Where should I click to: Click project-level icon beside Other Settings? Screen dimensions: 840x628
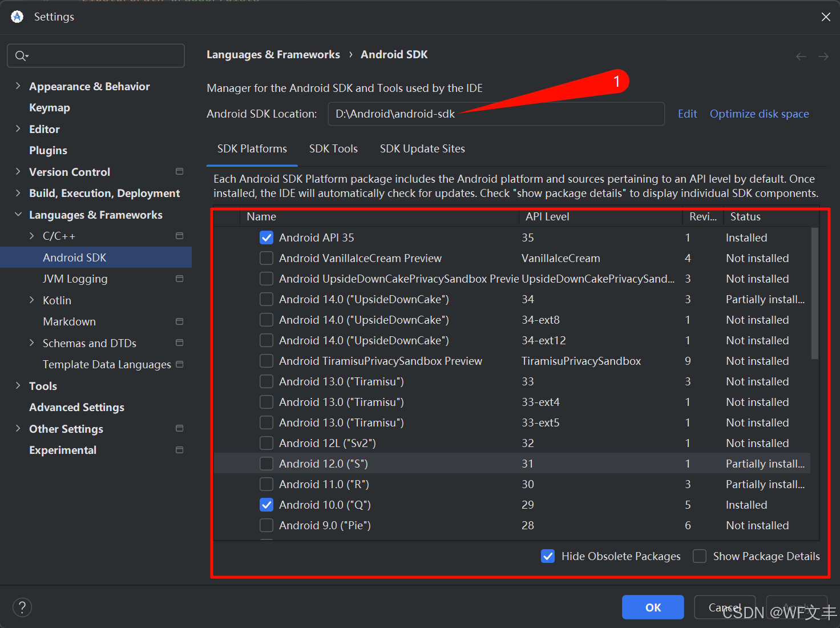tap(179, 429)
